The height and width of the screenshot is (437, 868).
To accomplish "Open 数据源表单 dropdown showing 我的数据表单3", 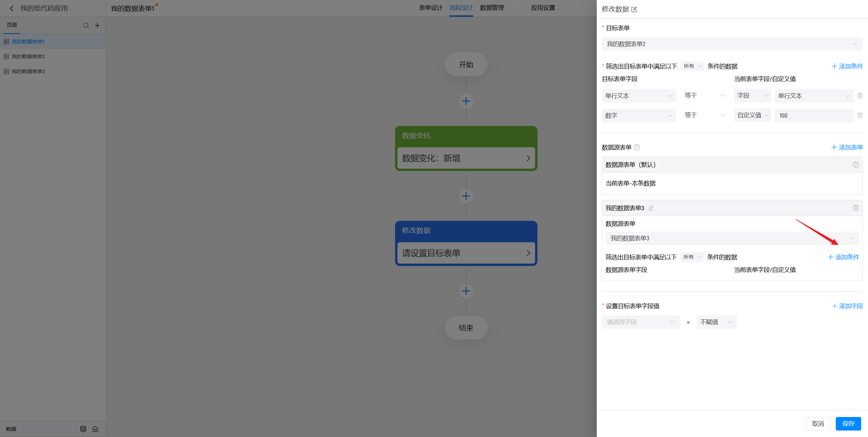I will point(732,238).
